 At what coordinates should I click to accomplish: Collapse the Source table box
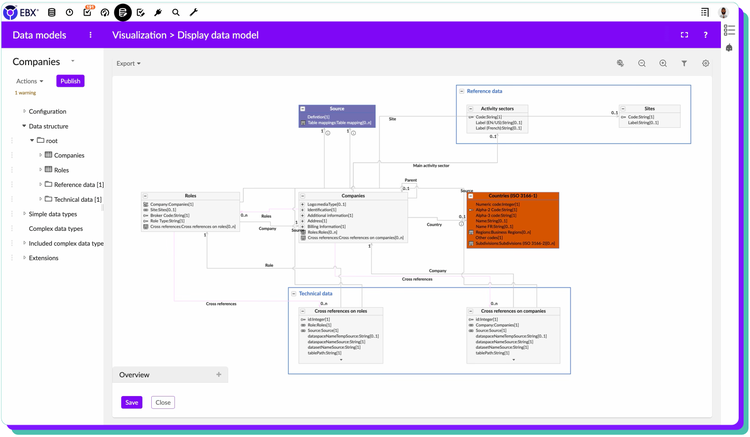point(303,109)
